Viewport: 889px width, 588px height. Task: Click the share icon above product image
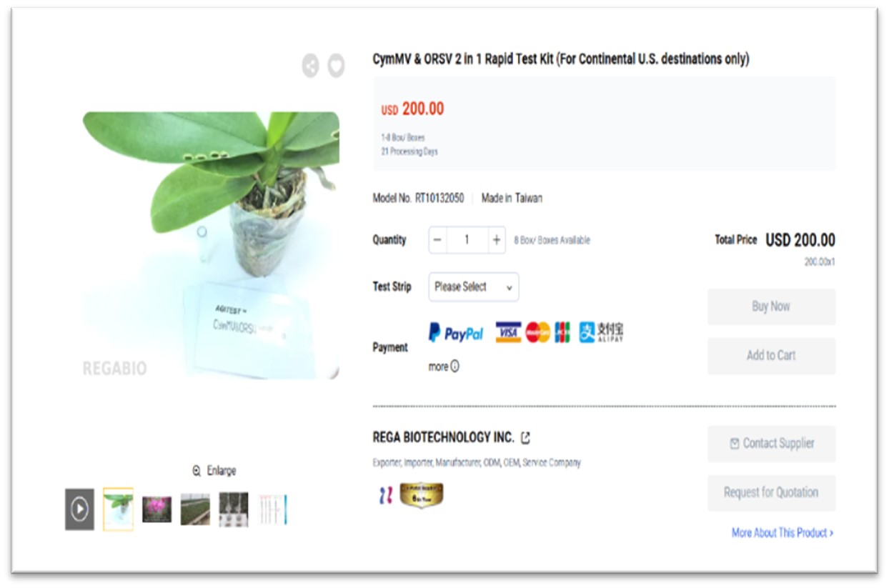tap(310, 66)
